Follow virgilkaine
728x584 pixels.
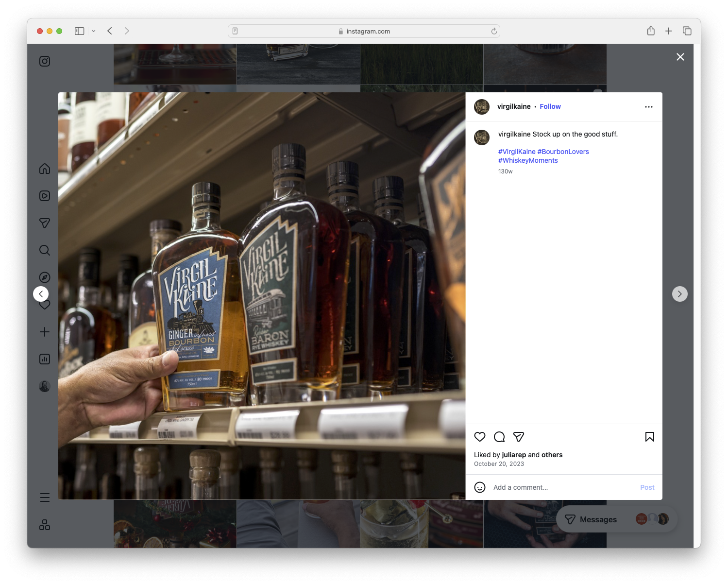(550, 106)
